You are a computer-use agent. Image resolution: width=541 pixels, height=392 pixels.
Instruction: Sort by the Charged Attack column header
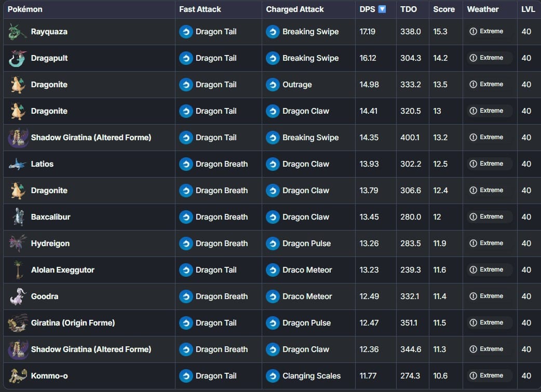point(295,9)
